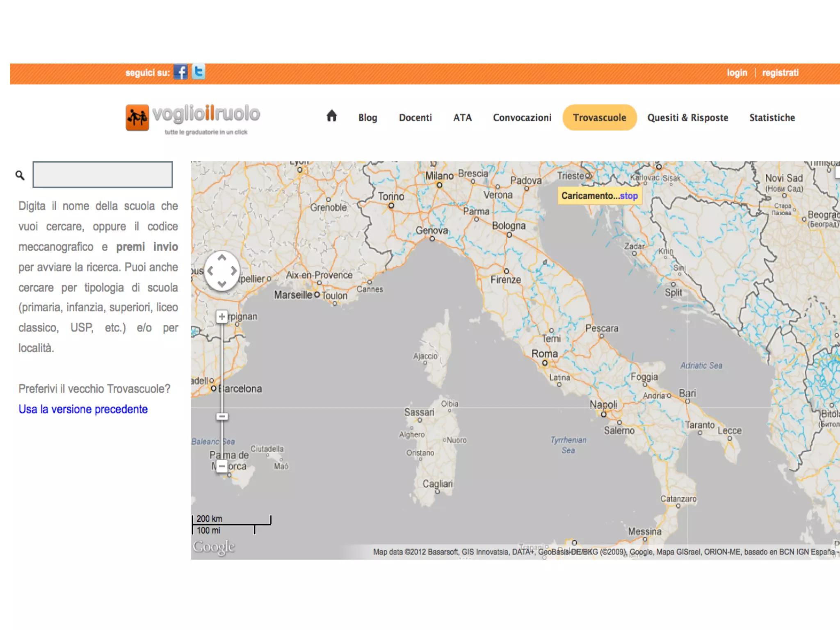
Task: Click the Roma city marker
Action: [x=545, y=363]
